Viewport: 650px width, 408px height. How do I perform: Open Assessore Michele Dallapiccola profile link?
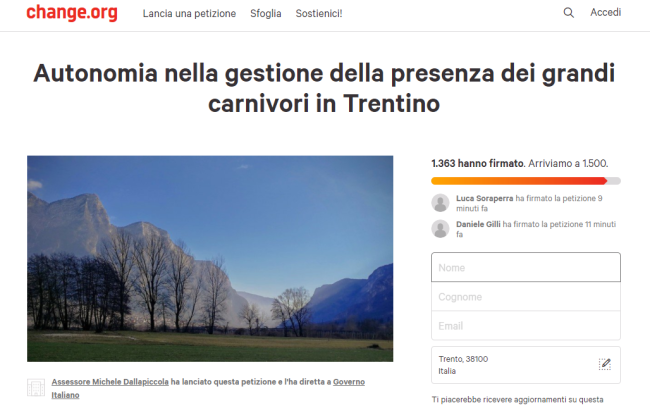(x=110, y=381)
